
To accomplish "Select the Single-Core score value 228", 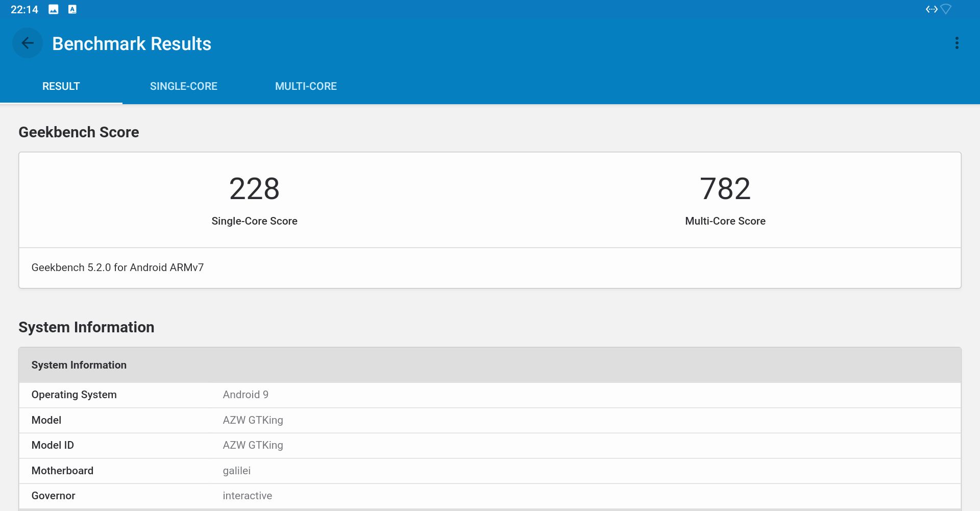I will pyautogui.click(x=254, y=188).
